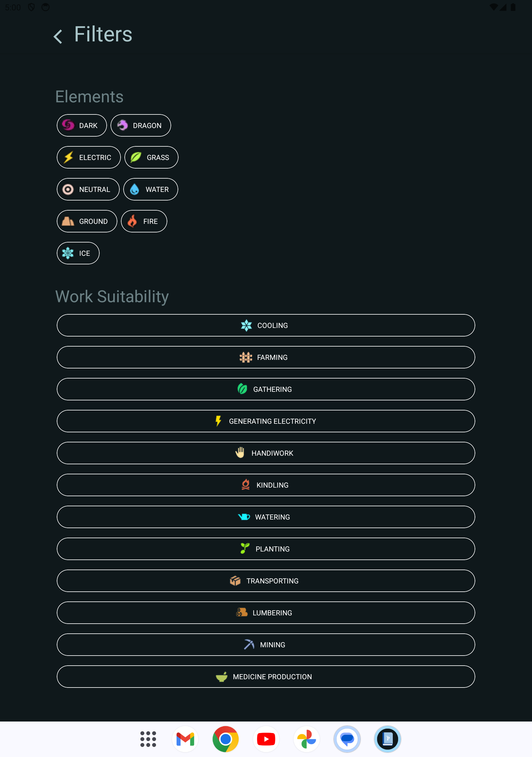Open Google Photos from the dock
This screenshot has width=532, height=757.
click(306, 739)
